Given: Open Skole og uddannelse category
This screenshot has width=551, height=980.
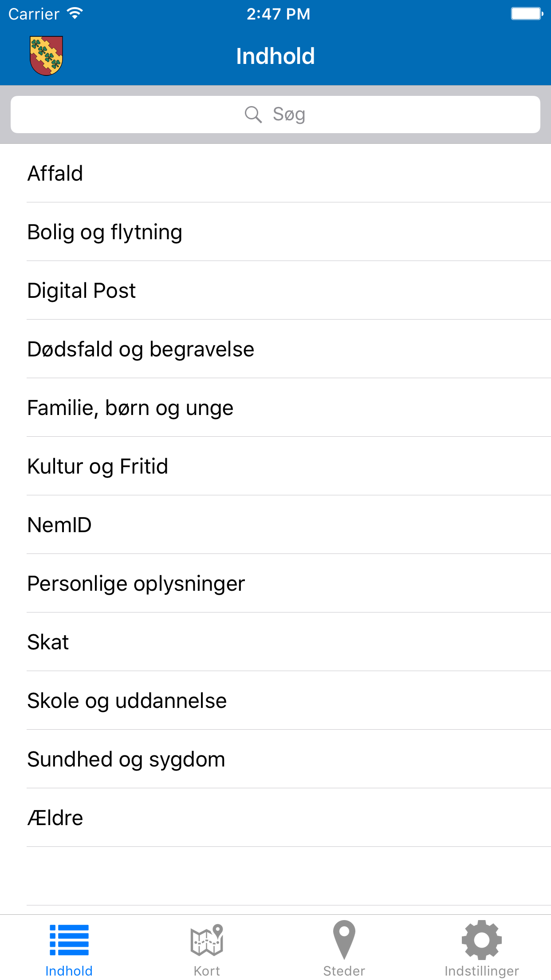Looking at the screenshot, I should [x=127, y=701].
